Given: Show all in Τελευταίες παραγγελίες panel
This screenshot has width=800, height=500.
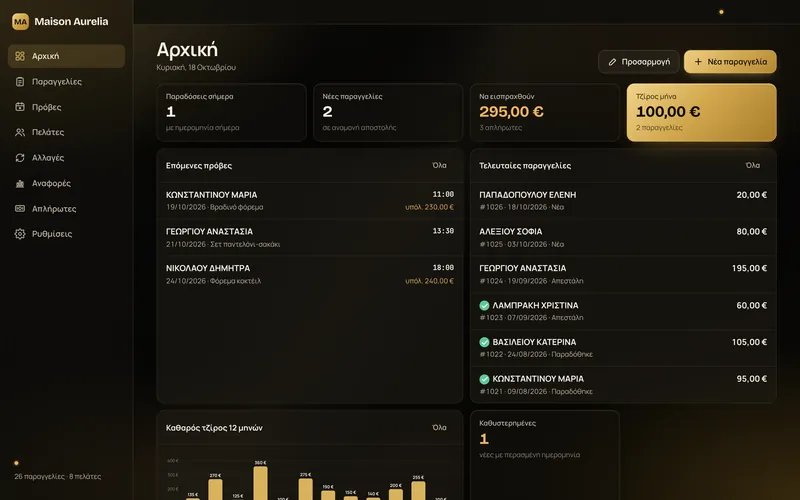Looking at the screenshot, I should 753,165.
